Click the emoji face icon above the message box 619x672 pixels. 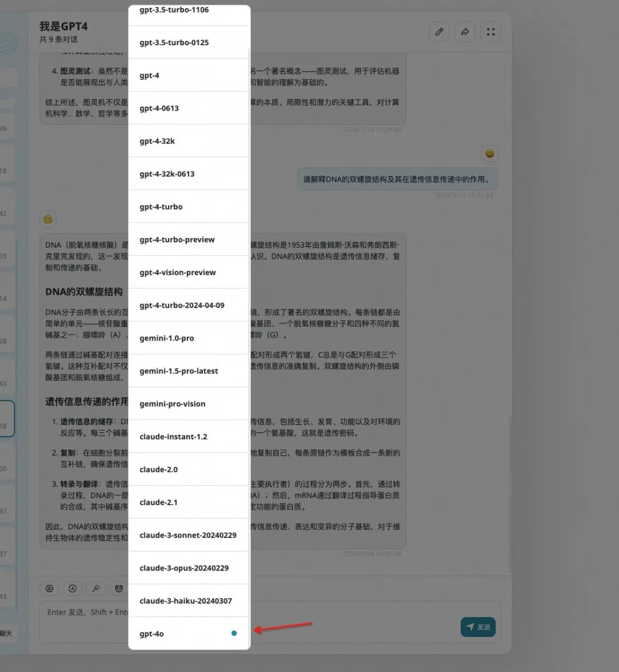point(118,588)
